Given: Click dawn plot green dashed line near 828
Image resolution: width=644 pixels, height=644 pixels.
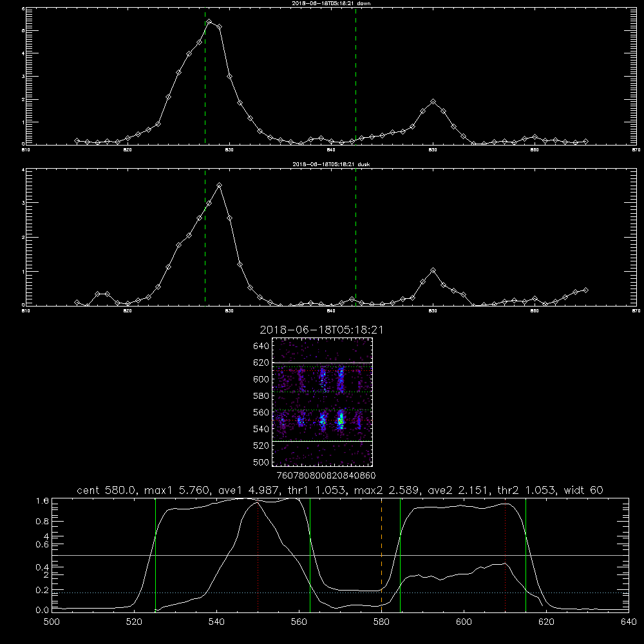Looking at the screenshot, I should point(205,76).
